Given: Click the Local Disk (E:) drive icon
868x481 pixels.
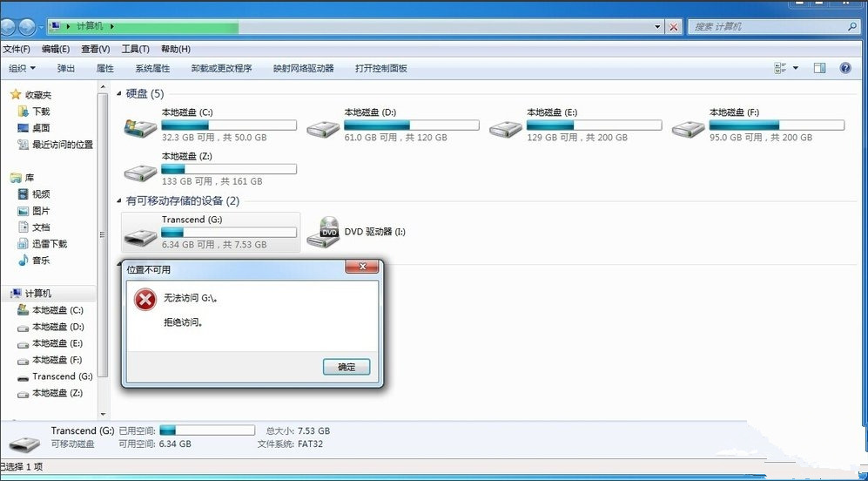Looking at the screenshot, I should (x=506, y=129).
